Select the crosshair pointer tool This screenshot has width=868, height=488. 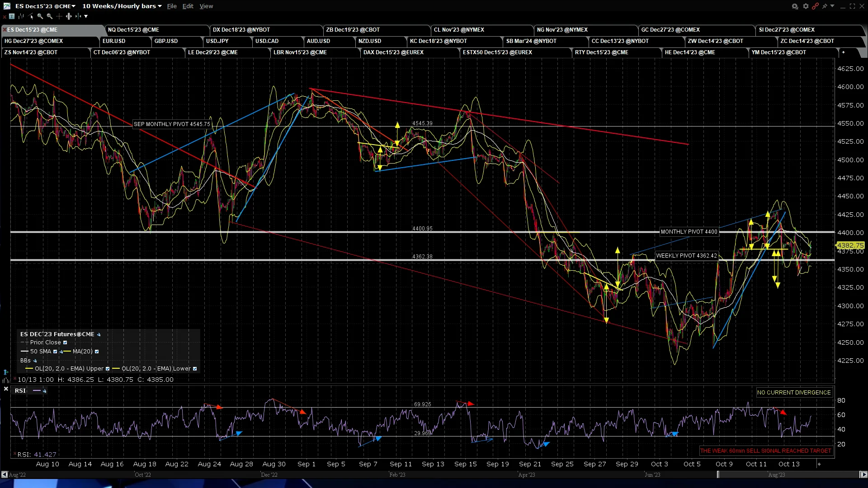pos(59,16)
